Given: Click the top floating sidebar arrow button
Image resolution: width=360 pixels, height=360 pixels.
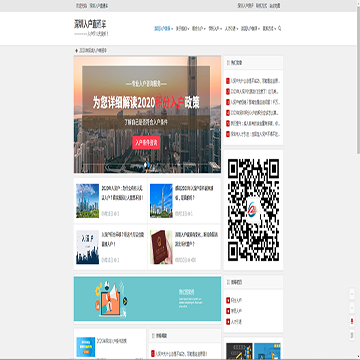Looking at the screenshot, I should pyautogui.click(x=352, y=294).
